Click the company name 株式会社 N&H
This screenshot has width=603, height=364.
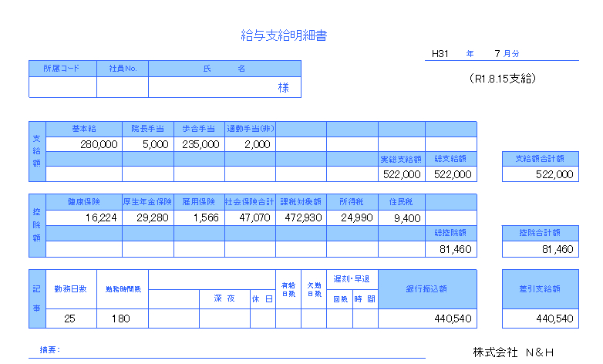pos(514,352)
